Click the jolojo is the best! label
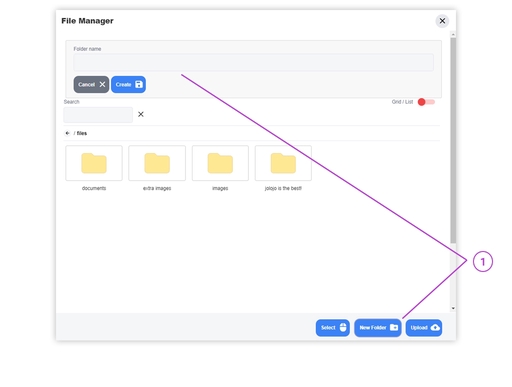 click(x=283, y=188)
